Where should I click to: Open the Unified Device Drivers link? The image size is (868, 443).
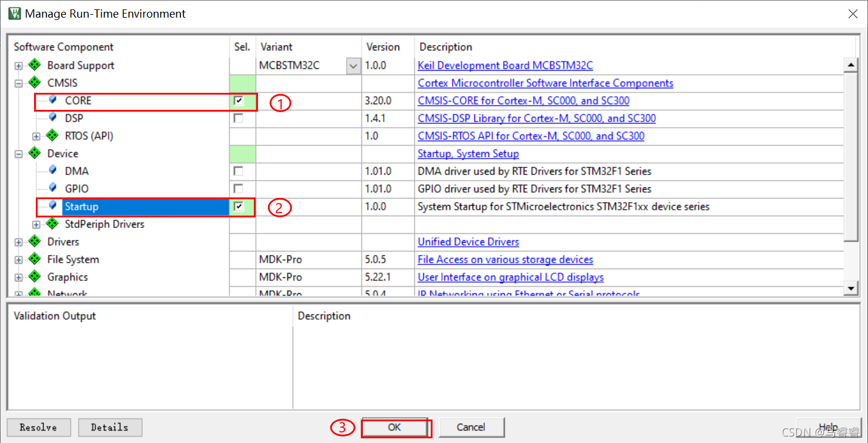[468, 241]
